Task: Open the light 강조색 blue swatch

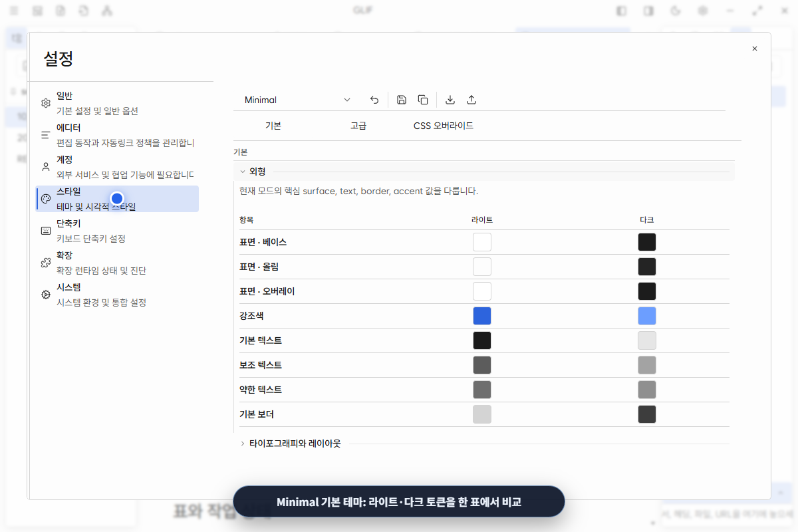Action: (482, 316)
